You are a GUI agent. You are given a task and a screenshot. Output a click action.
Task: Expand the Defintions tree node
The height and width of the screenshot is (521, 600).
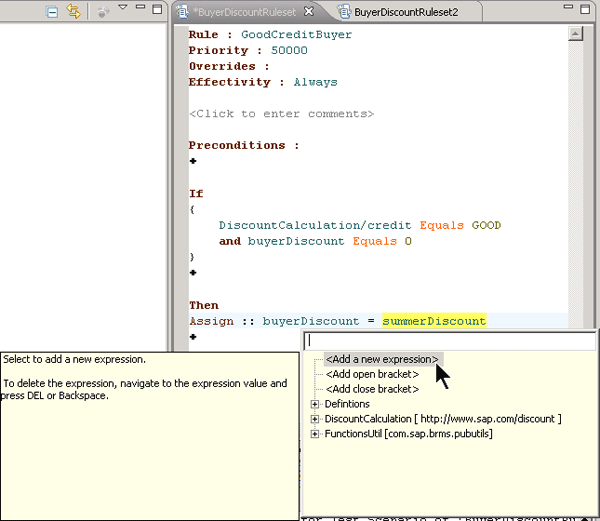(x=315, y=404)
